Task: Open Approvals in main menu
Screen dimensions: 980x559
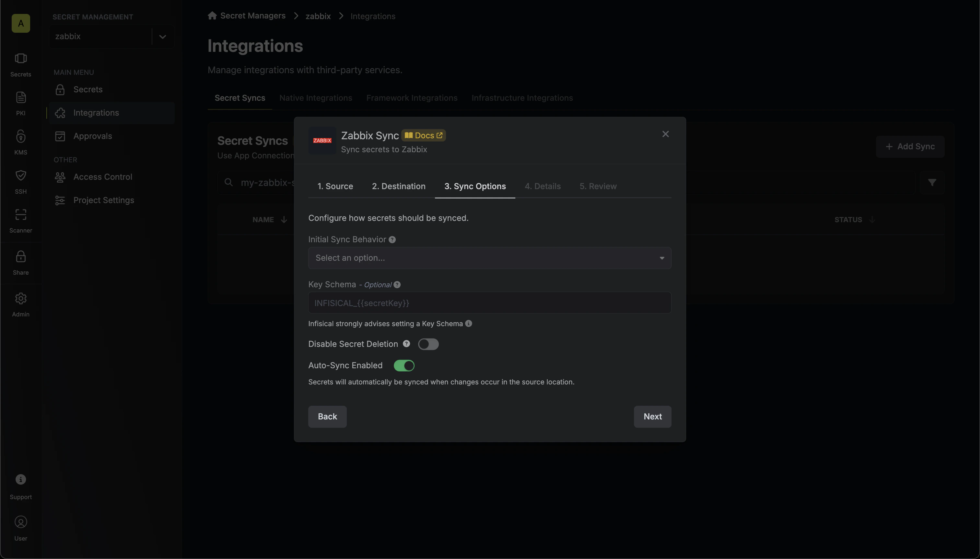Action: tap(111, 136)
